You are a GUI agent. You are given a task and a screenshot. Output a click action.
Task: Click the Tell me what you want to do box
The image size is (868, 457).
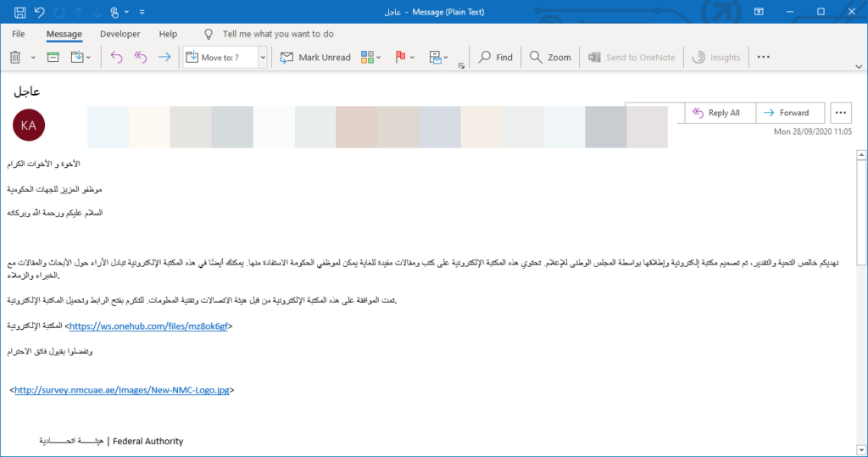[278, 34]
